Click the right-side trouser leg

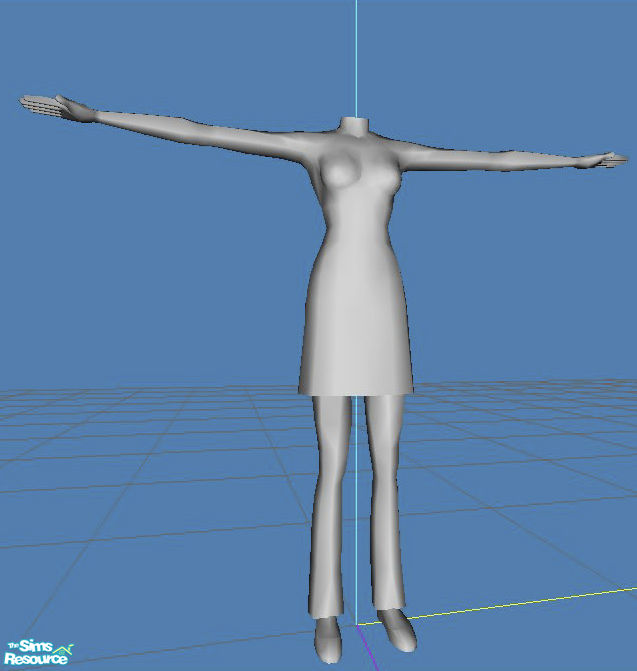[384, 500]
